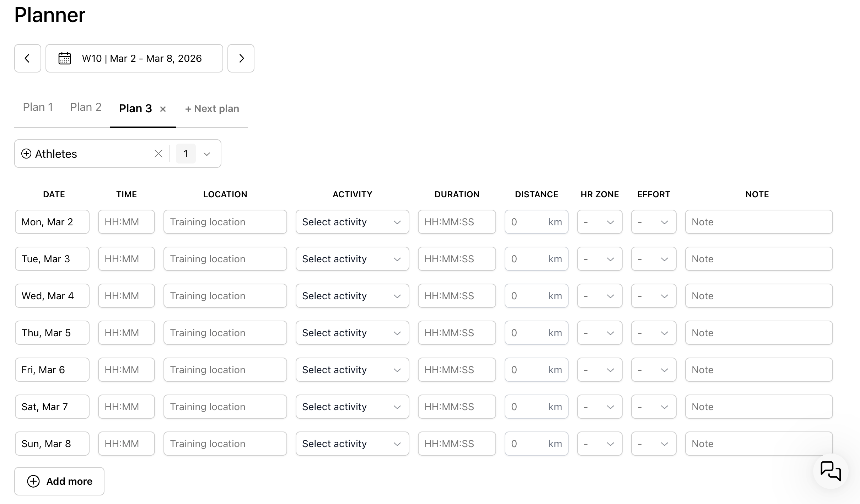Focus training location field for Sat, Mar 7
Image resolution: width=860 pixels, height=504 pixels.
[225, 407]
